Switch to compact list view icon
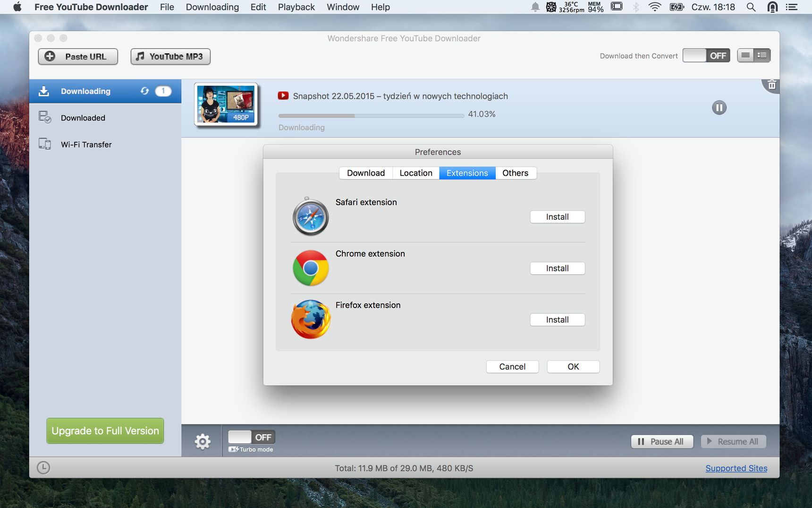This screenshot has width=812, height=508. pyautogui.click(x=745, y=55)
